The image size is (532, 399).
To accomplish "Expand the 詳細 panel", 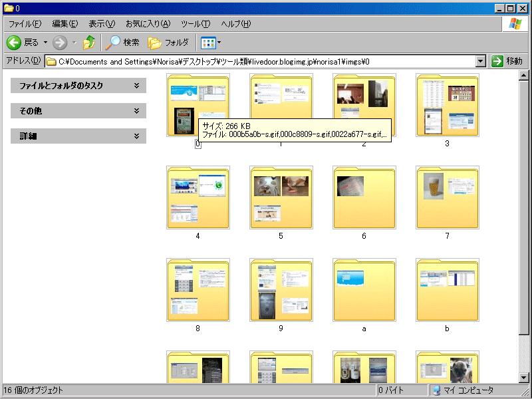I will pyautogui.click(x=78, y=136).
